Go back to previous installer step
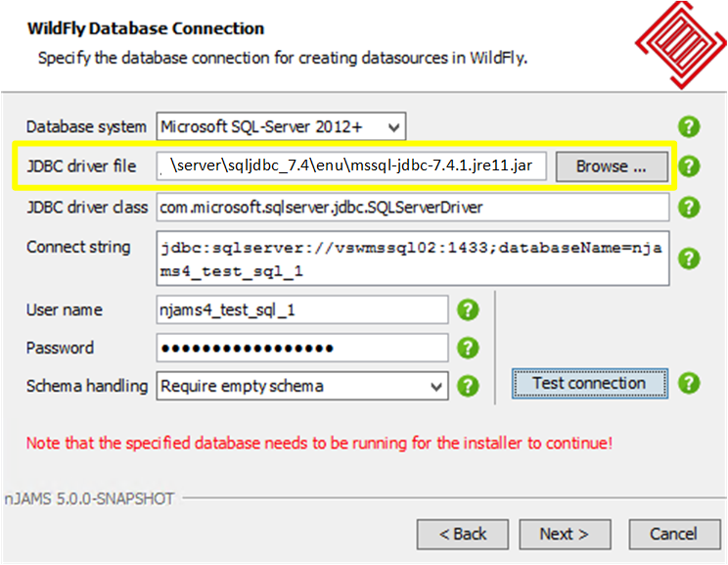The width and height of the screenshot is (728, 565). point(463,534)
